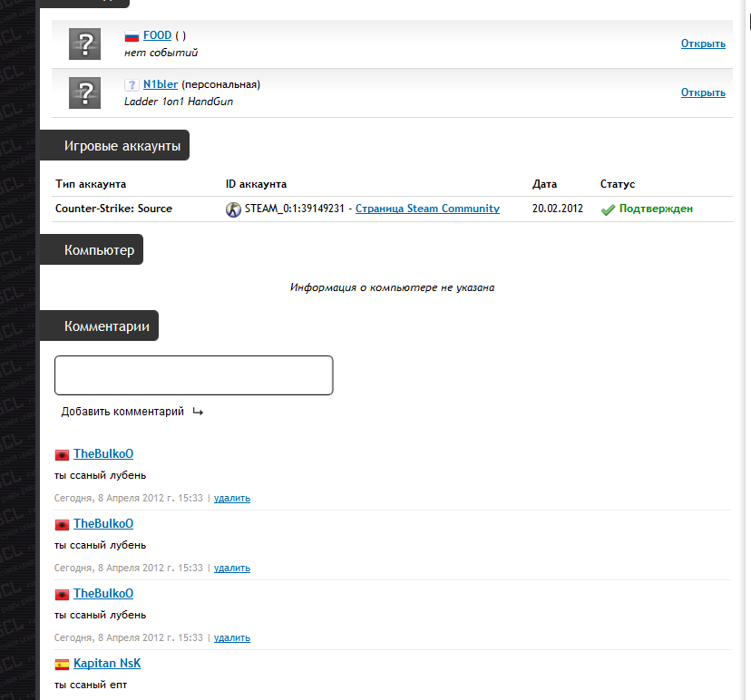751x700 pixels.
Task: Click the N1bler team question-mark avatar
Action: pyautogui.click(x=84, y=92)
